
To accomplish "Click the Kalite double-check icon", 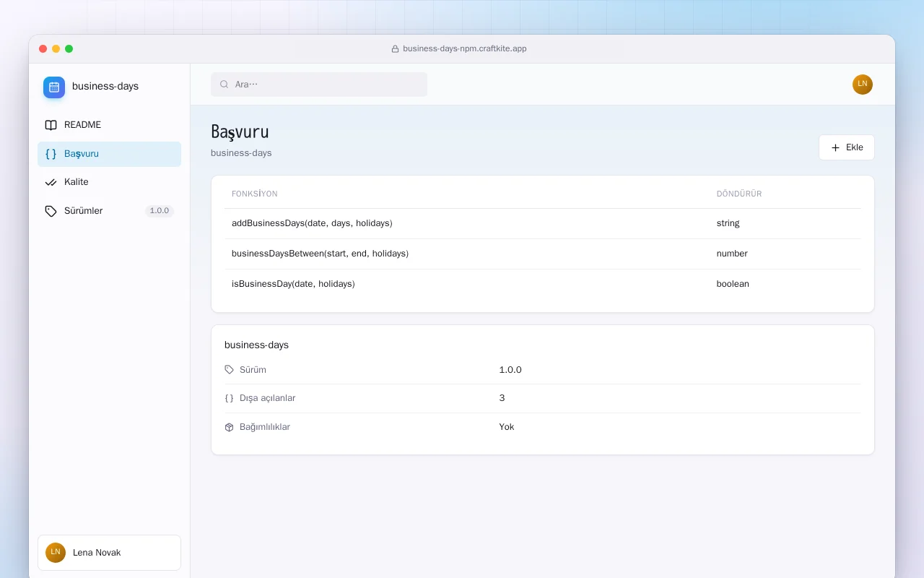I will pos(51,182).
